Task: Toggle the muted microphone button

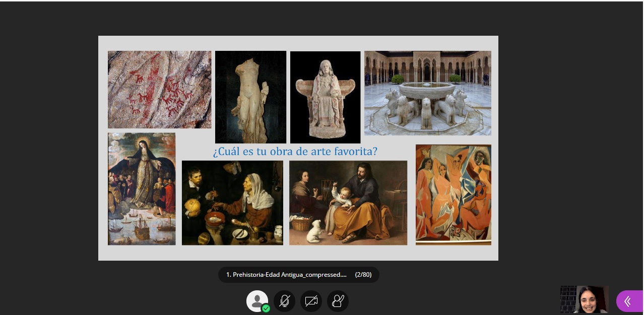Action: coord(284,301)
